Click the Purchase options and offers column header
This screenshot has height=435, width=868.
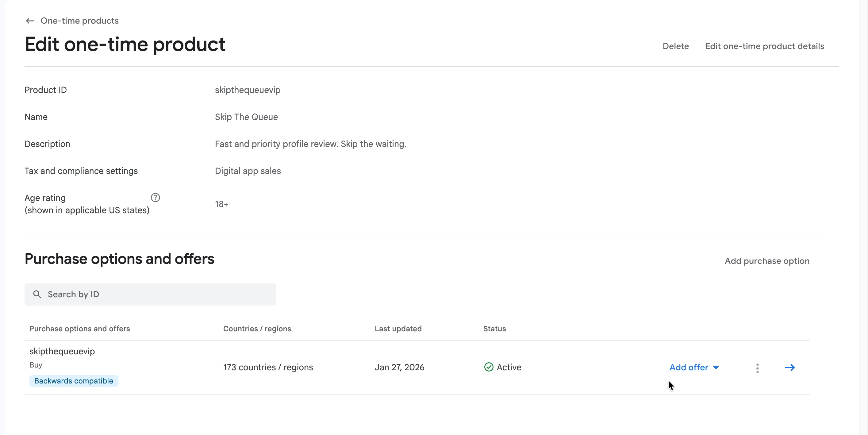click(x=79, y=329)
